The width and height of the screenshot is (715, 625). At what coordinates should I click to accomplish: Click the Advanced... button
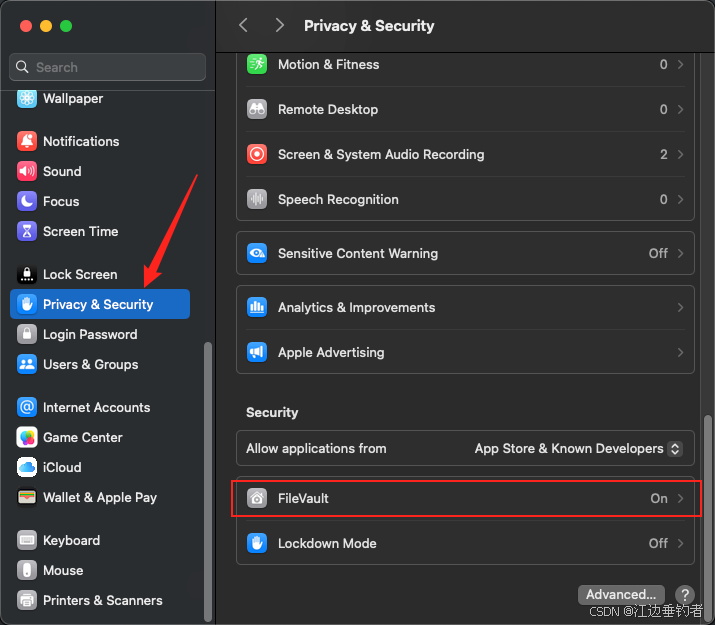coord(621,594)
